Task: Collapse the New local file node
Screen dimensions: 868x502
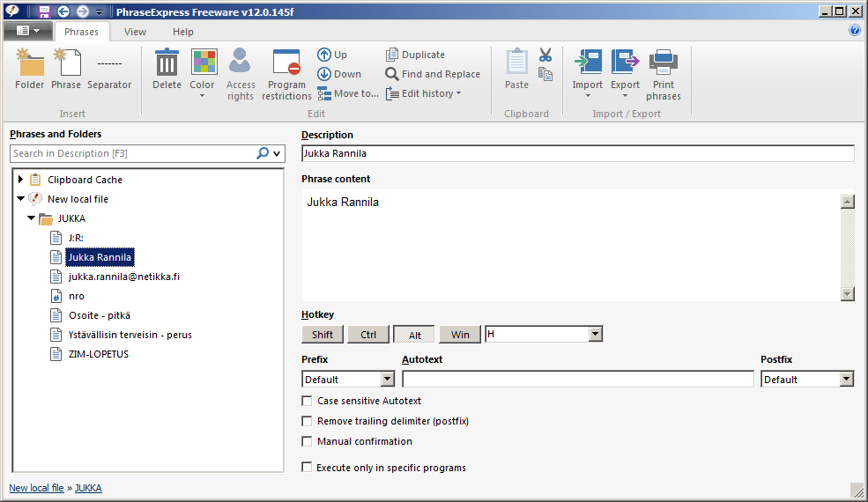Action: (20, 199)
